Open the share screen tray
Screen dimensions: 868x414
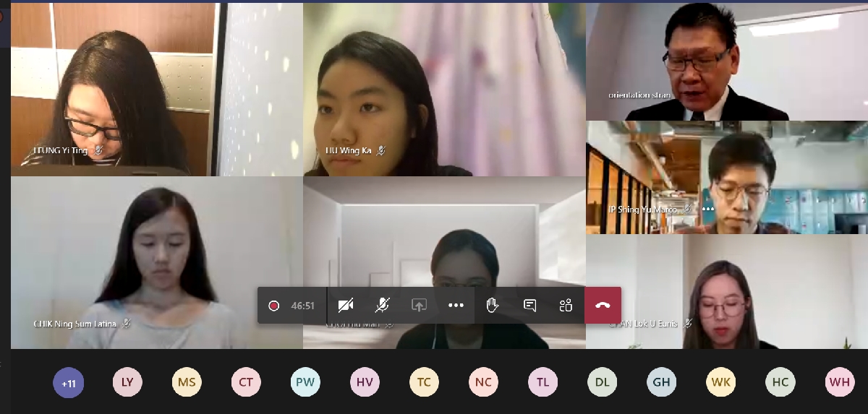coord(419,306)
